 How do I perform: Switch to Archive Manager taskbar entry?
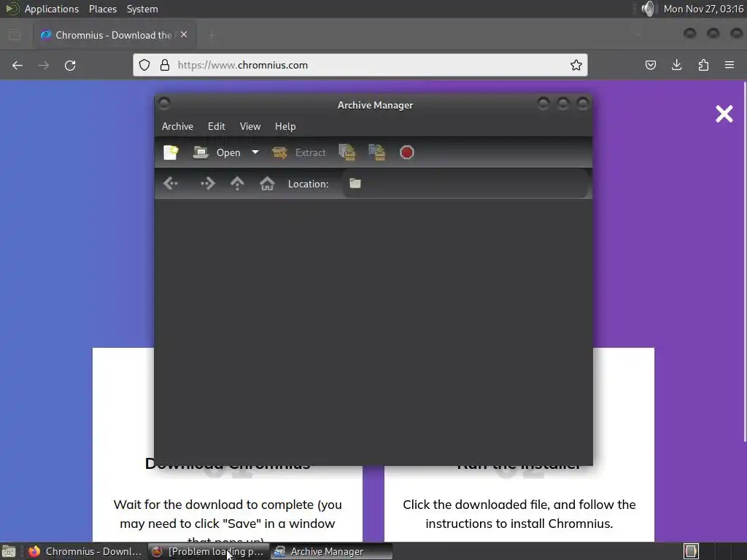click(x=332, y=551)
